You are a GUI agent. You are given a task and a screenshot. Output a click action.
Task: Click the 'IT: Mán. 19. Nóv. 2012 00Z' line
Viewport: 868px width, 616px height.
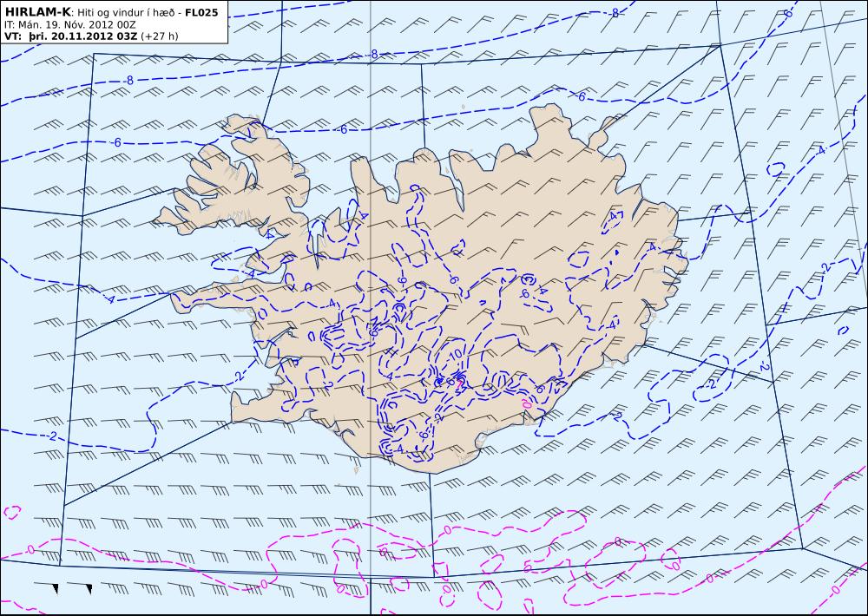pyautogui.click(x=69, y=25)
